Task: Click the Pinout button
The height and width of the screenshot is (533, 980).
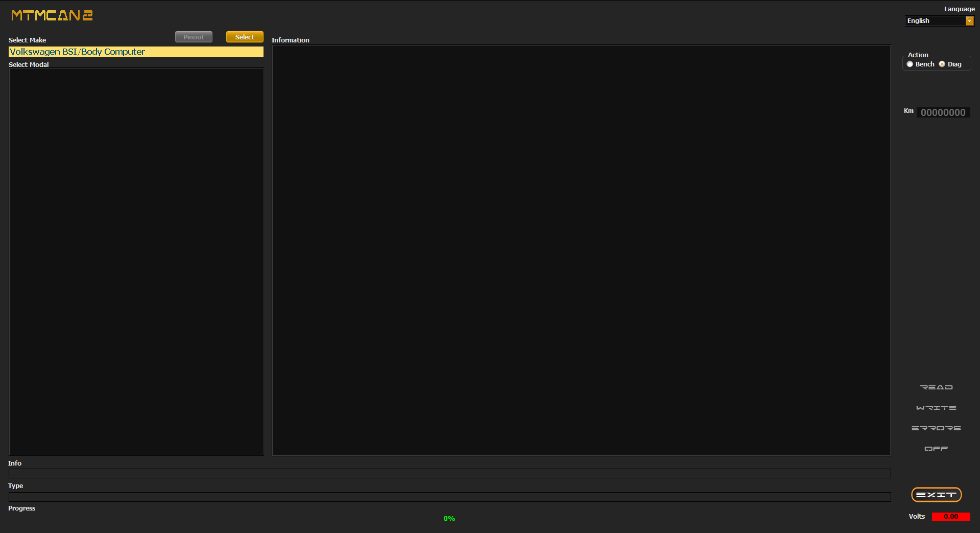Action: tap(194, 37)
